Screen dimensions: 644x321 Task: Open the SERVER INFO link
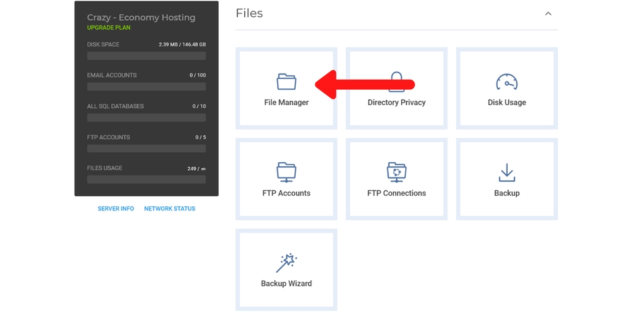116,209
